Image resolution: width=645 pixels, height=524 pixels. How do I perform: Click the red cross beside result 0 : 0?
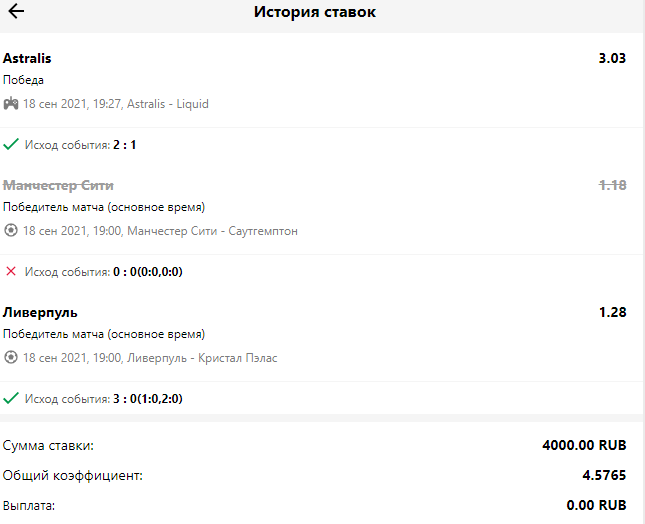point(11,271)
